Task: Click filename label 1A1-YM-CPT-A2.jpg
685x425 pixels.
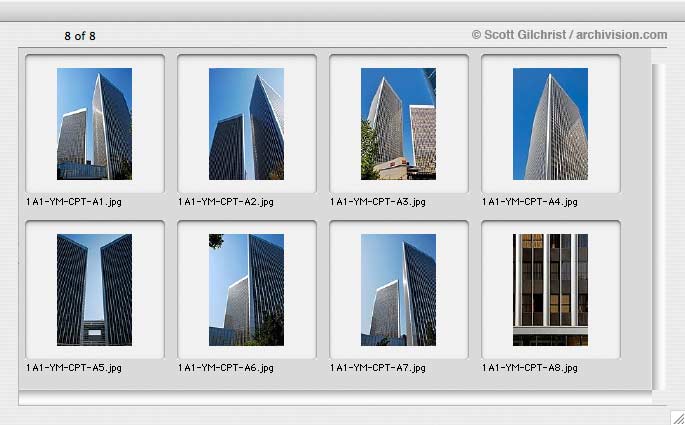Action: (226, 202)
